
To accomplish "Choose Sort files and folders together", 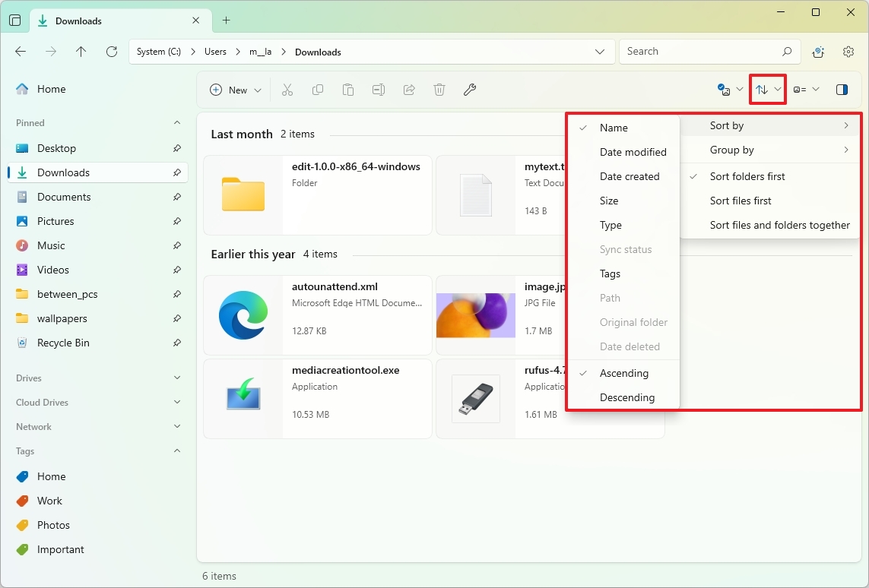I will pos(781,225).
